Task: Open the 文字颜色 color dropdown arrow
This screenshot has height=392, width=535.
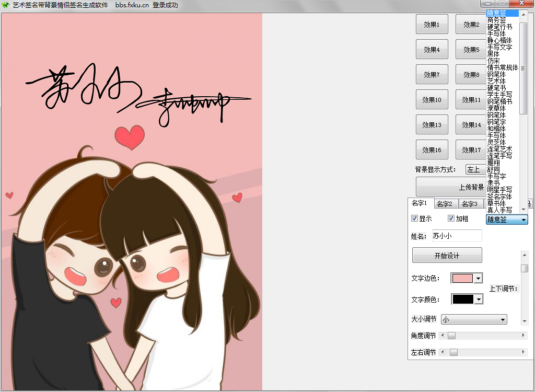Action: [479, 300]
